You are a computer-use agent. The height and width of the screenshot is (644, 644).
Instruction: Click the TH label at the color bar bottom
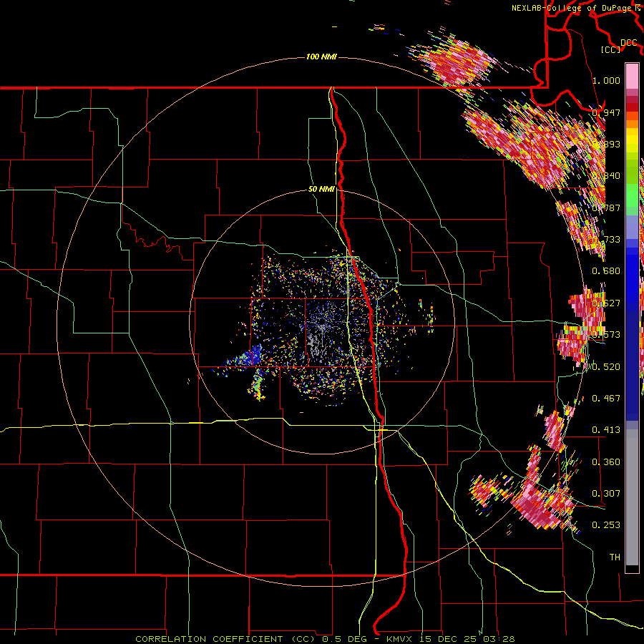(x=615, y=557)
